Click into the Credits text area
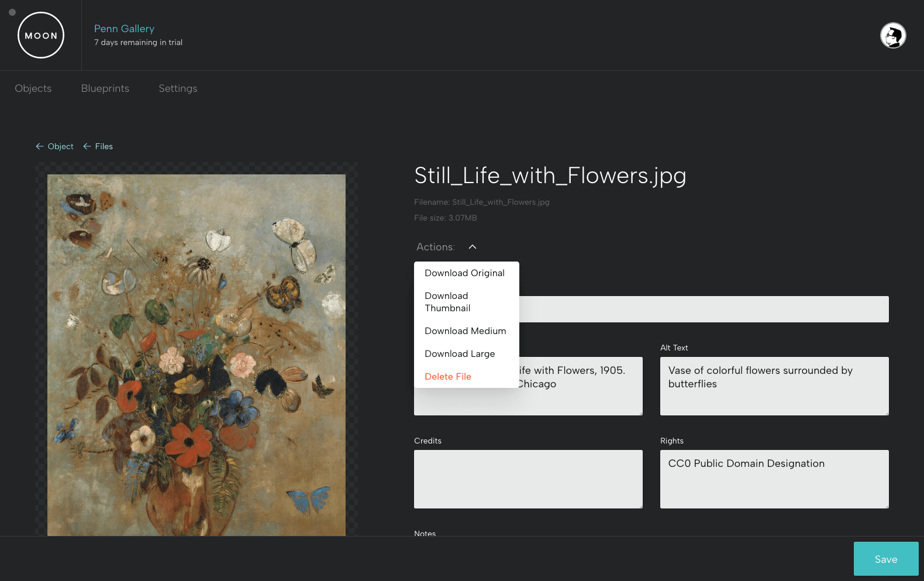Image resolution: width=924 pixels, height=581 pixels. click(x=528, y=479)
